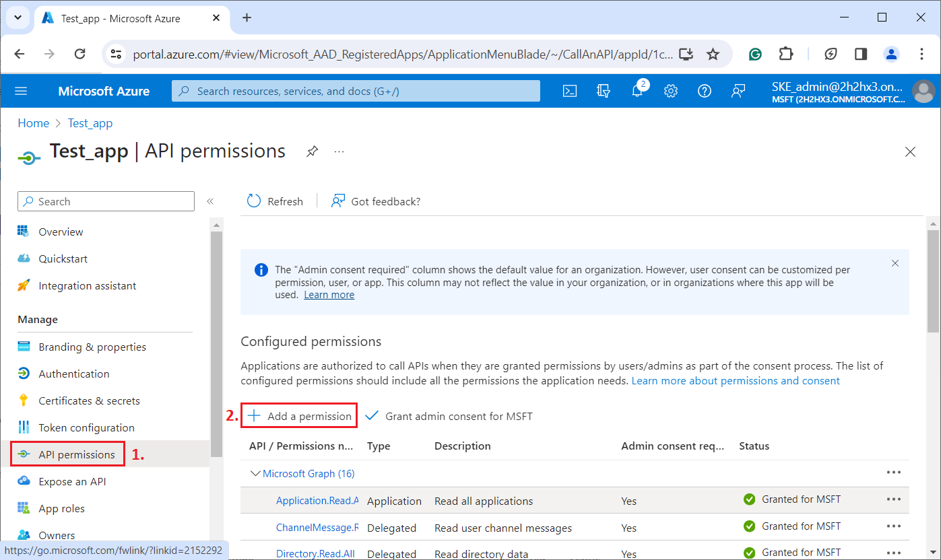The height and width of the screenshot is (560, 941).
Task: Click Refresh in the command bar
Action: pos(275,201)
